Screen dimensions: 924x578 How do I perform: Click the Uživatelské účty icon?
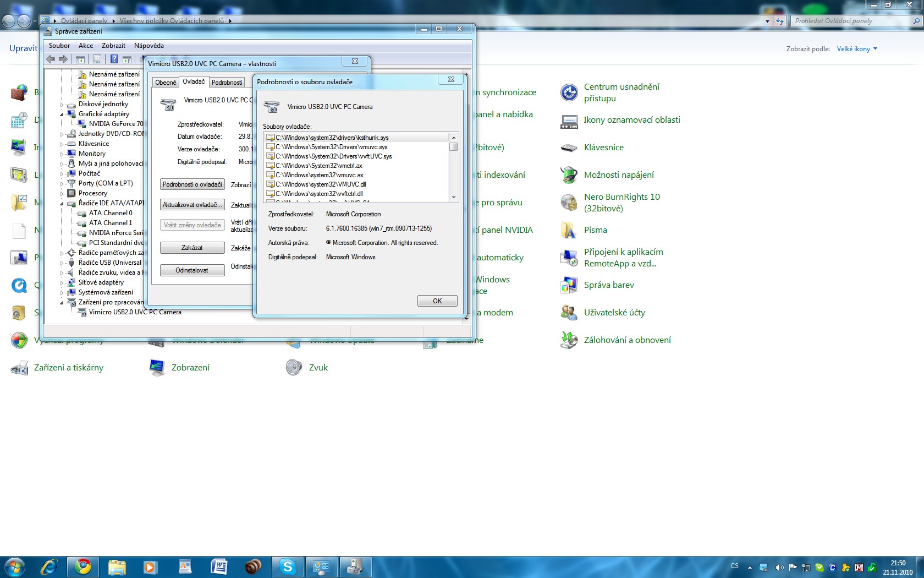tap(569, 313)
